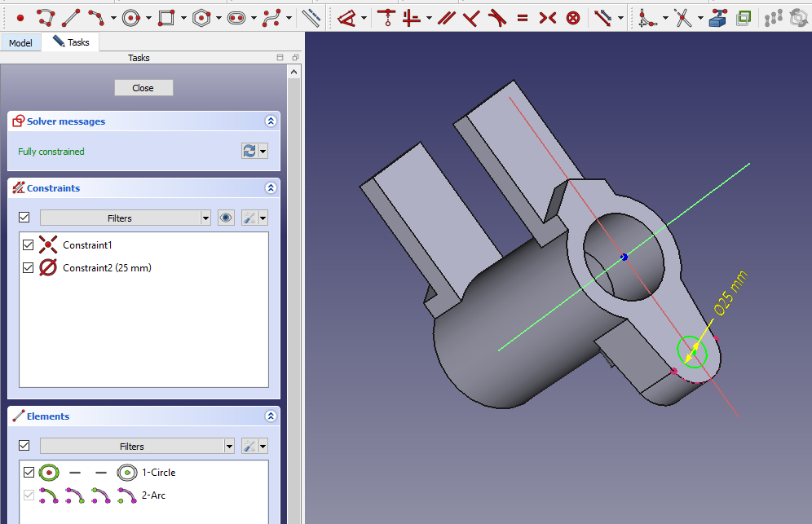
Task: Collapse the Solver messages section
Action: pyautogui.click(x=271, y=121)
